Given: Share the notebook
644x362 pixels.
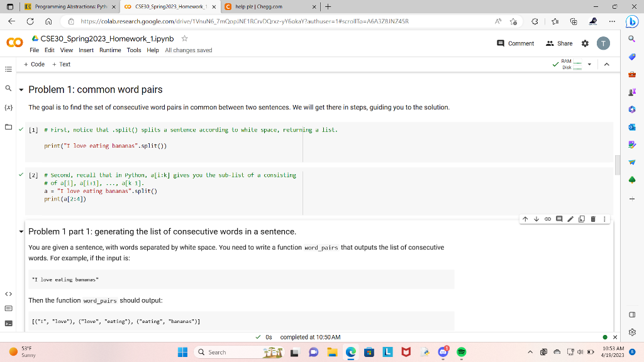Looking at the screenshot, I should 559,43.
